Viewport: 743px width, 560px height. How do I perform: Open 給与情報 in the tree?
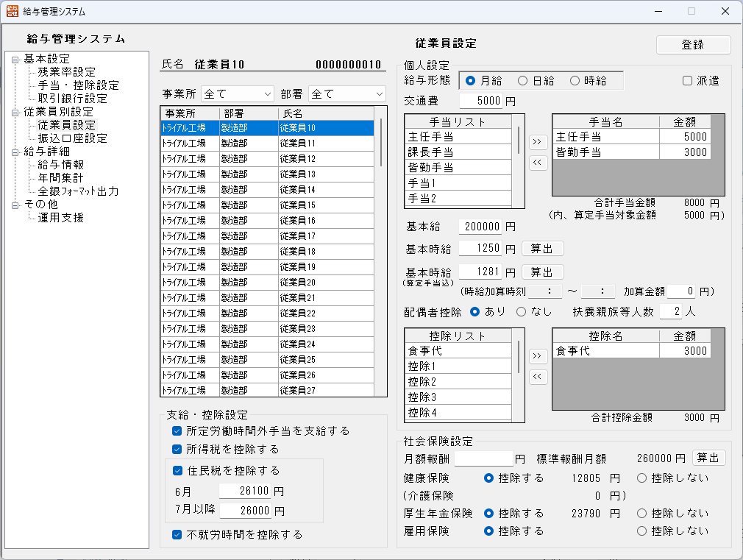(x=60, y=165)
